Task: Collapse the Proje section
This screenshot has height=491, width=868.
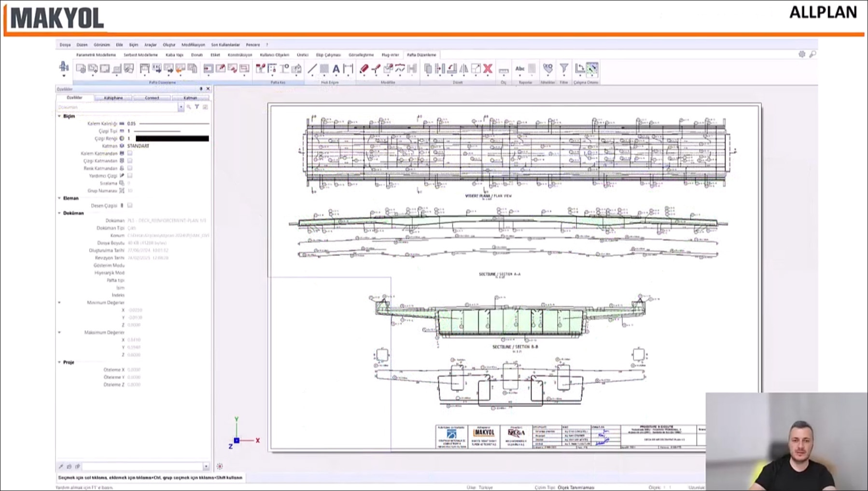Action: 59,362
